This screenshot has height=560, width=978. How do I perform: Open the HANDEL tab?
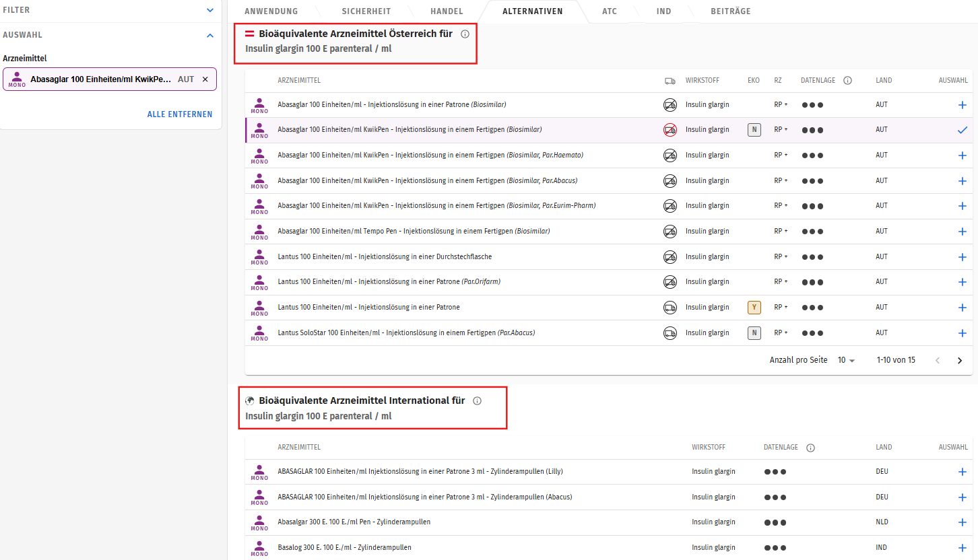tap(447, 11)
